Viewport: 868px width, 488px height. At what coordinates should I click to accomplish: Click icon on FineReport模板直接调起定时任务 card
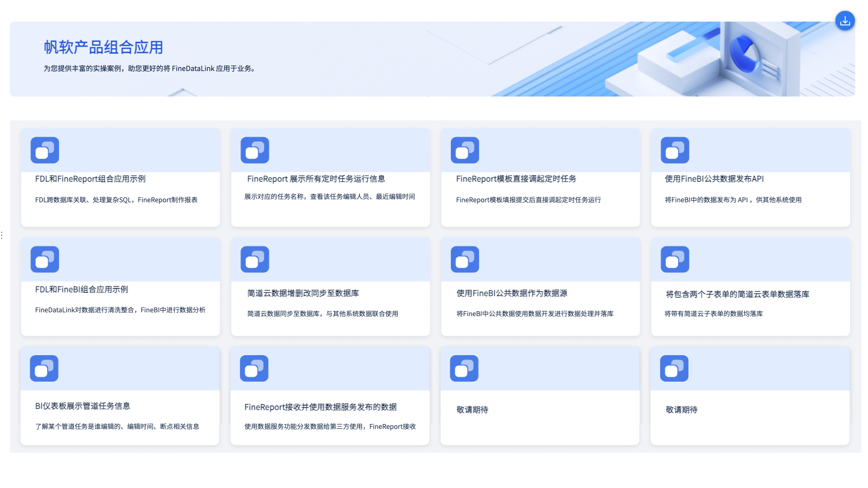pyautogui.click(x=465, y=150)
